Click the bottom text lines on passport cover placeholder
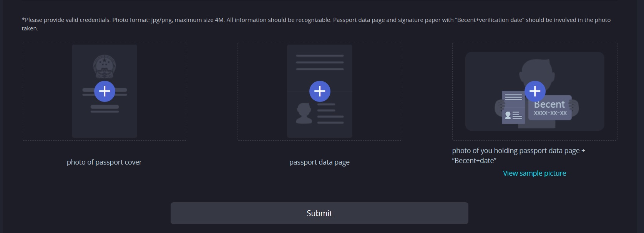 [105, 109]
